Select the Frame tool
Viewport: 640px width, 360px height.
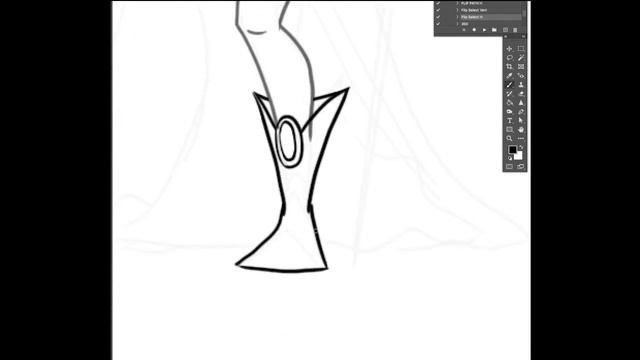[521, 67]
